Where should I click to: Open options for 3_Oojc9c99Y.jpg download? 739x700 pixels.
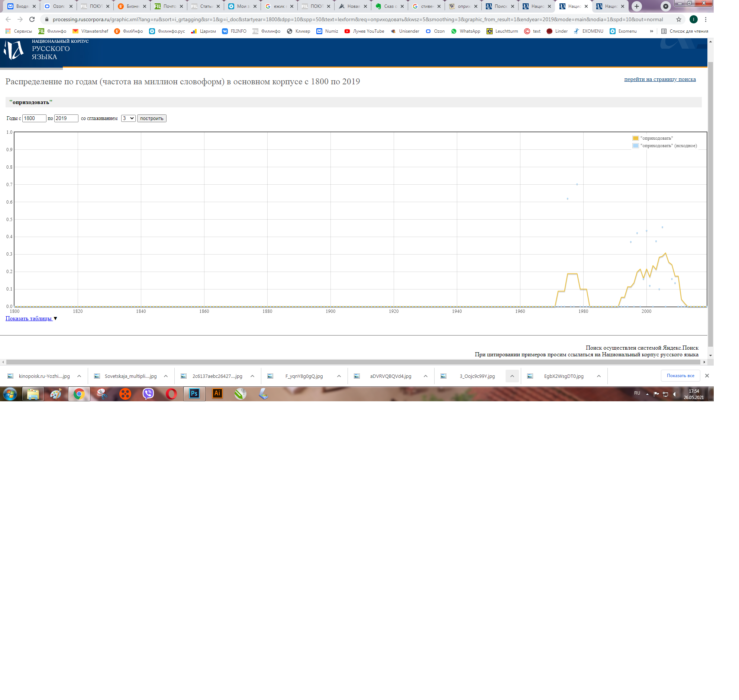click(512, 376)
